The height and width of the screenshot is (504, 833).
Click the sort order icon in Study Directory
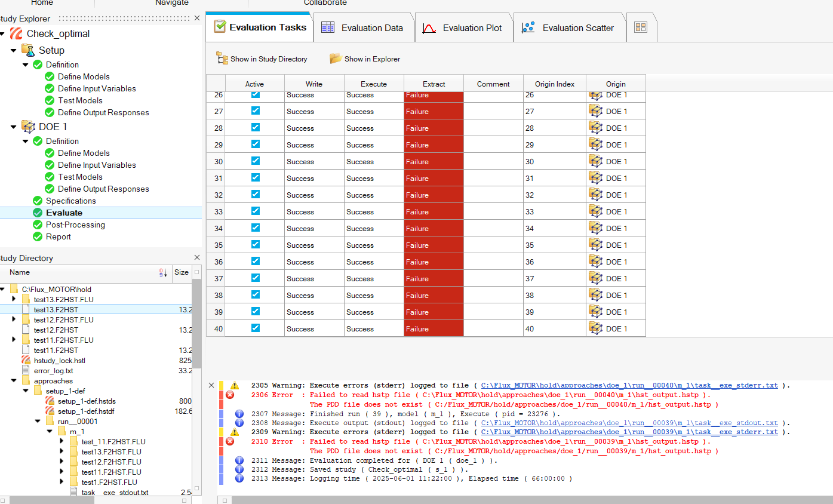[163, 273]
